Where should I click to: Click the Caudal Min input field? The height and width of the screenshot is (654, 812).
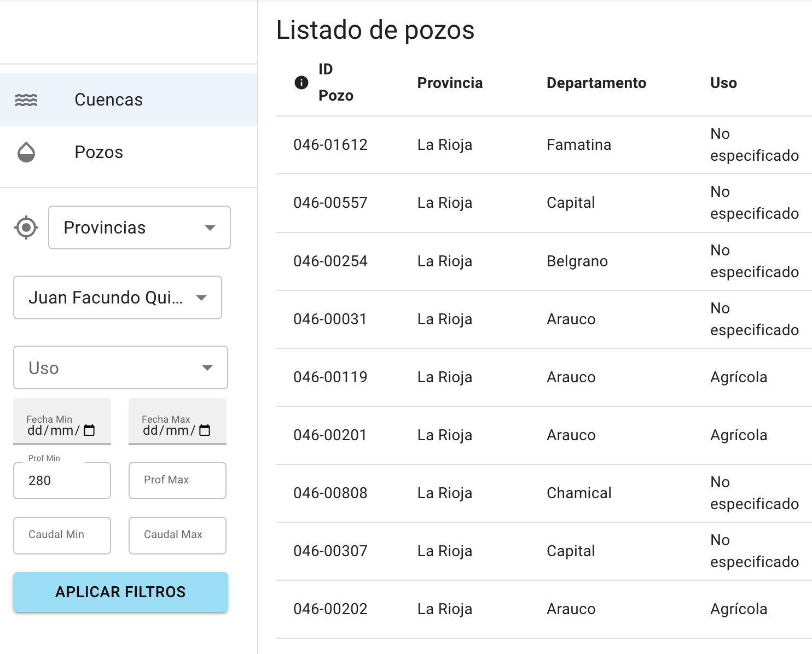(x=62, y=535)
